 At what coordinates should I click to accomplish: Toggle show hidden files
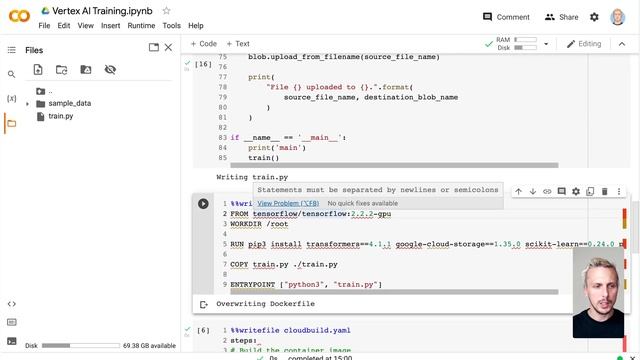pos(110,70)
